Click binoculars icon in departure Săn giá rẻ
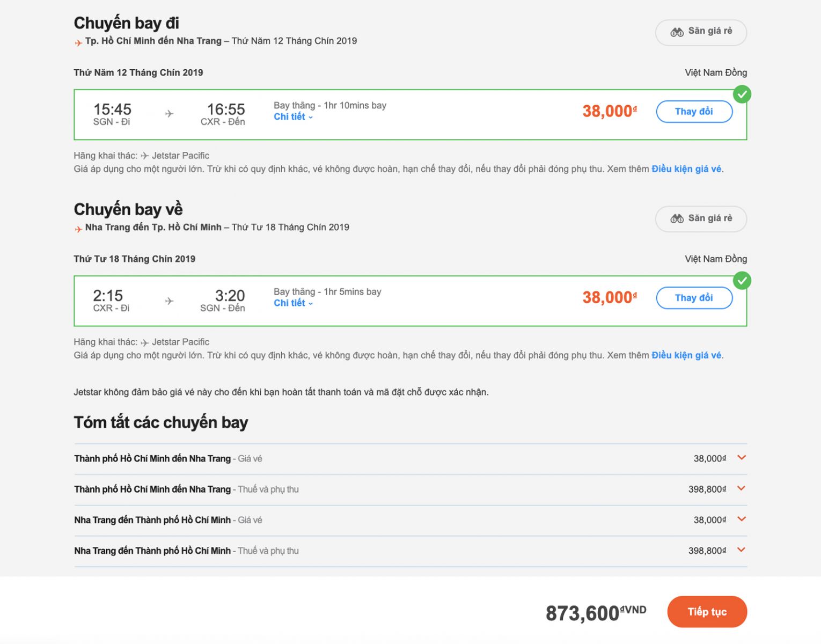This screenshot has height=644, width=821. pyautogui.click(x=677, y=32)
